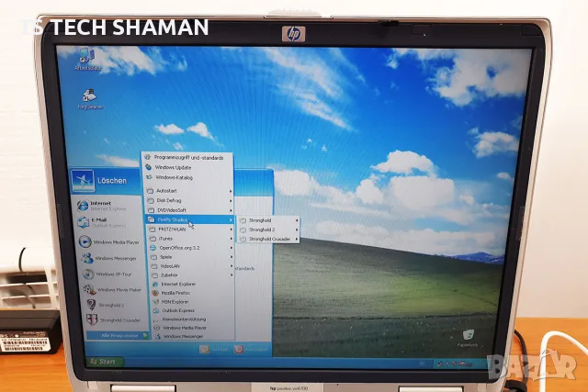Click Alle Programme with green arrow

pyautogui.click(x=119, y=335)
